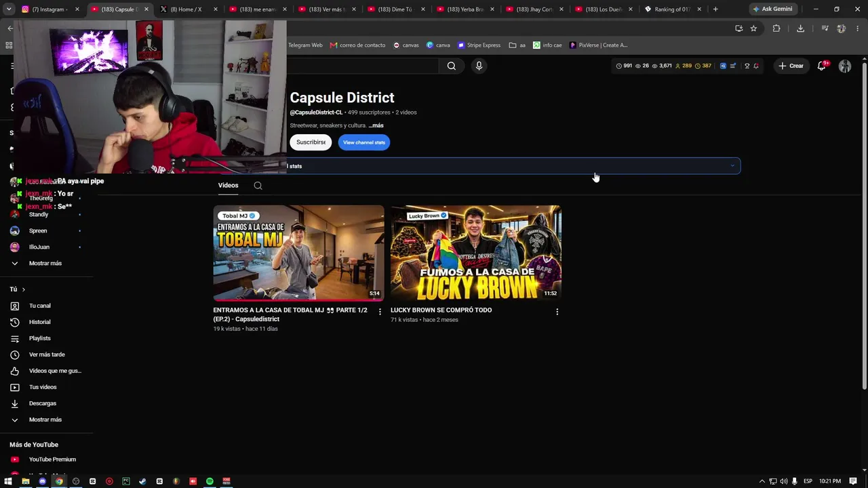Open Chrome's three-dot menu
This screenshot has width=868, height=488.
(x=858, y=28)
